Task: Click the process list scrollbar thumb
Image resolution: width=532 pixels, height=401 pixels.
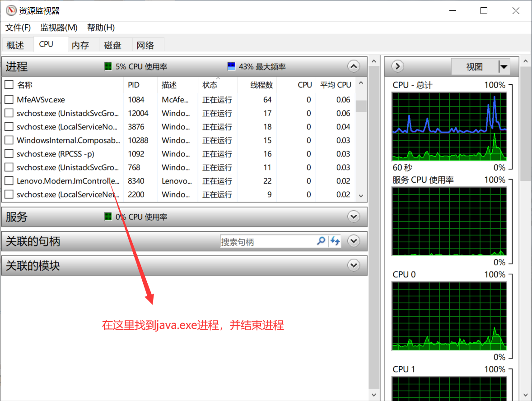Action: point(361,106)
